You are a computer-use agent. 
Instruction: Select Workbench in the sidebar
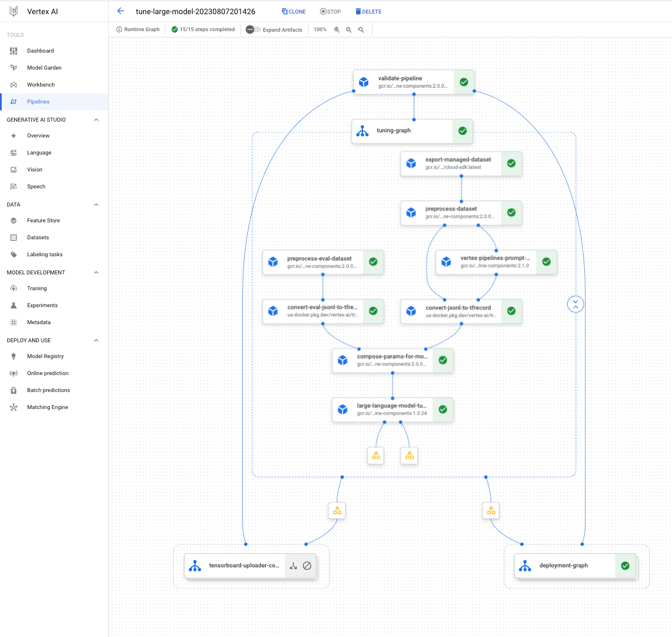point(54,85)
